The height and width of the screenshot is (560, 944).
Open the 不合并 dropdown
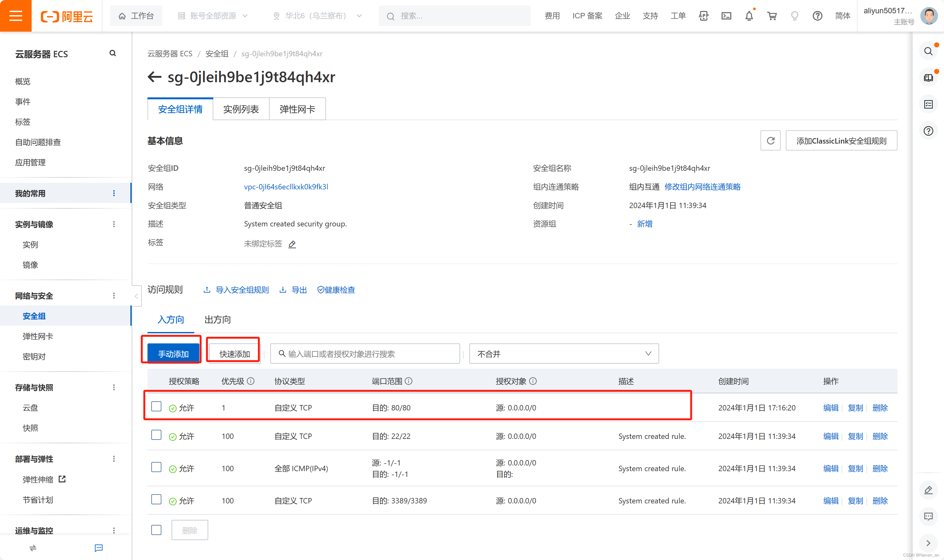tap(563, 354)
